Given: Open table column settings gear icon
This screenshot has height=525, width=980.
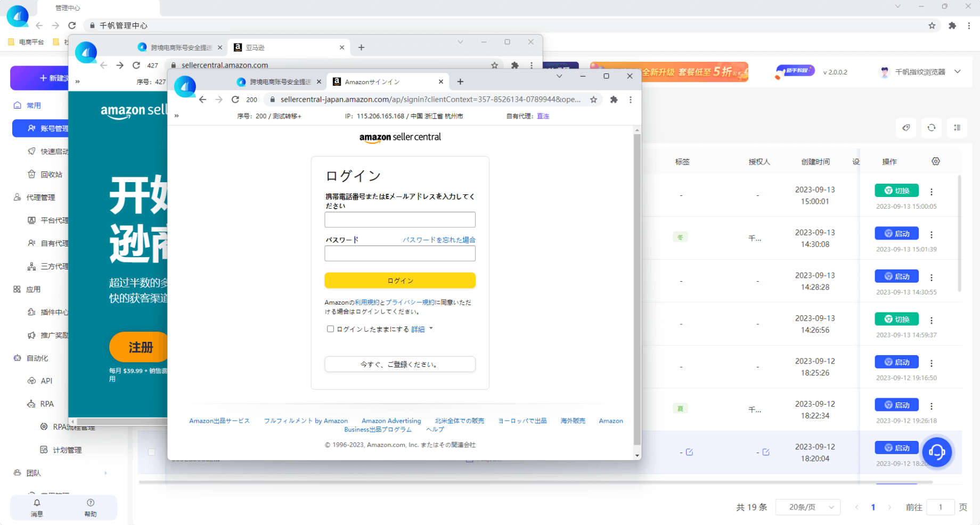Looking at the screenshot, I should point(936,161).
